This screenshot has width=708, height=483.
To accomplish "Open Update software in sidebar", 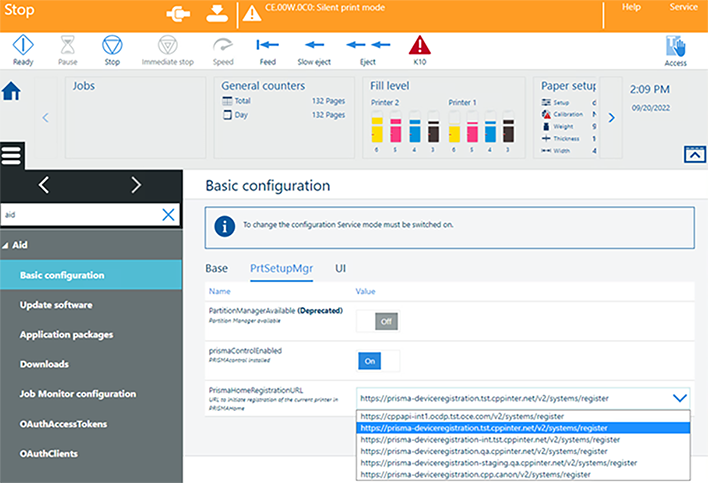I will (56, 305).
